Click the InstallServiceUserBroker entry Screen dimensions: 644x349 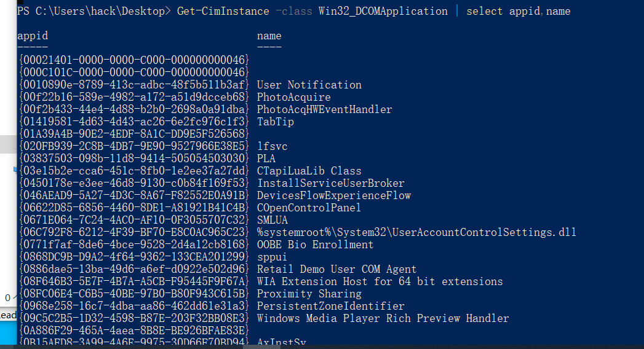point(330,183)
